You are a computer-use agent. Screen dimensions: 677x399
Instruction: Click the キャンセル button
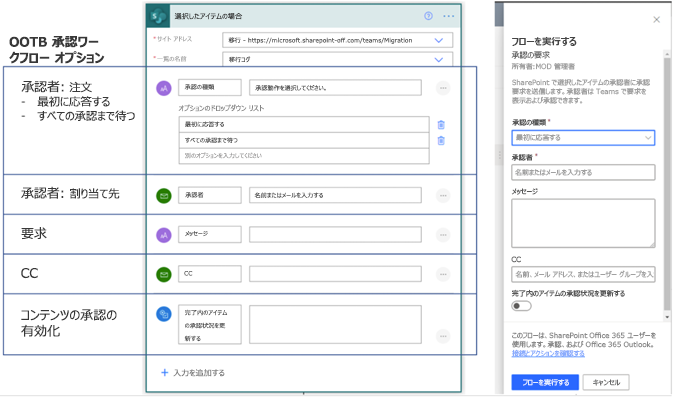[x=606, y=383]
